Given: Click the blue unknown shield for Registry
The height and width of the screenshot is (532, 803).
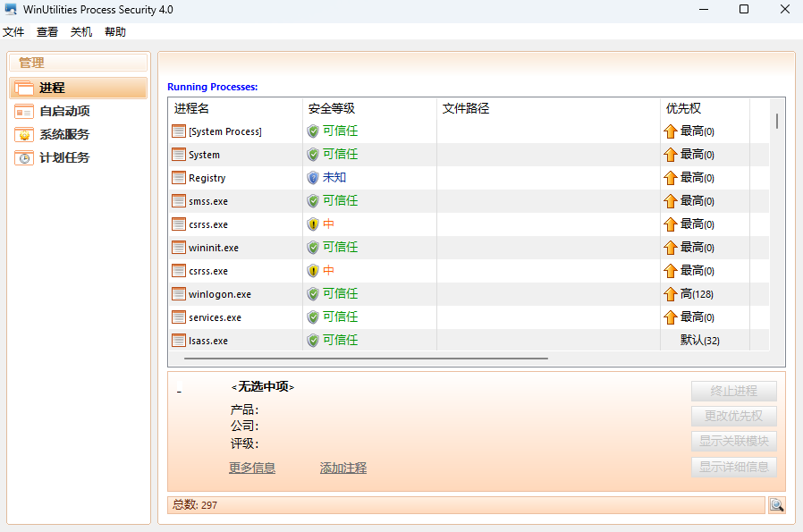Looking at the screenshot, I should [x=313, y=178].
